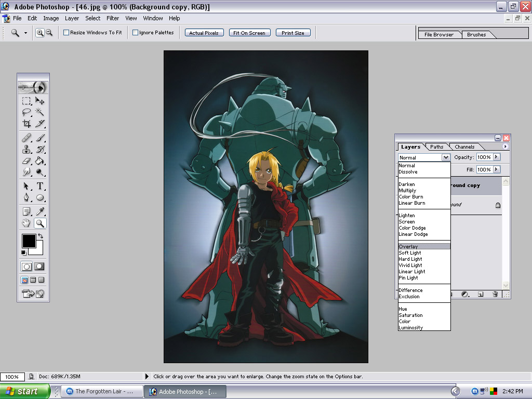Switch to The Forgotten Lair taskbar window
Viewport: 532px width, 399px height.
pyautogui.click(x=102, y=392)
